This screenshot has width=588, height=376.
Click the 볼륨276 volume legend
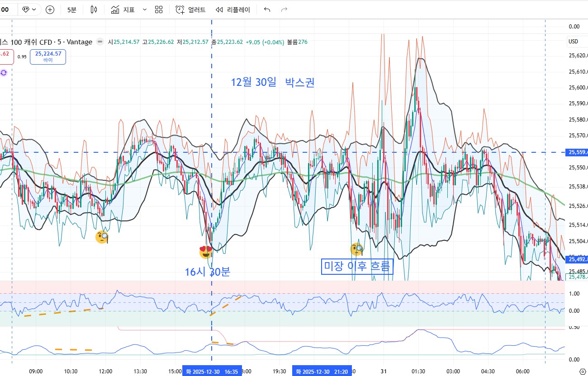[x=297, y=42]
